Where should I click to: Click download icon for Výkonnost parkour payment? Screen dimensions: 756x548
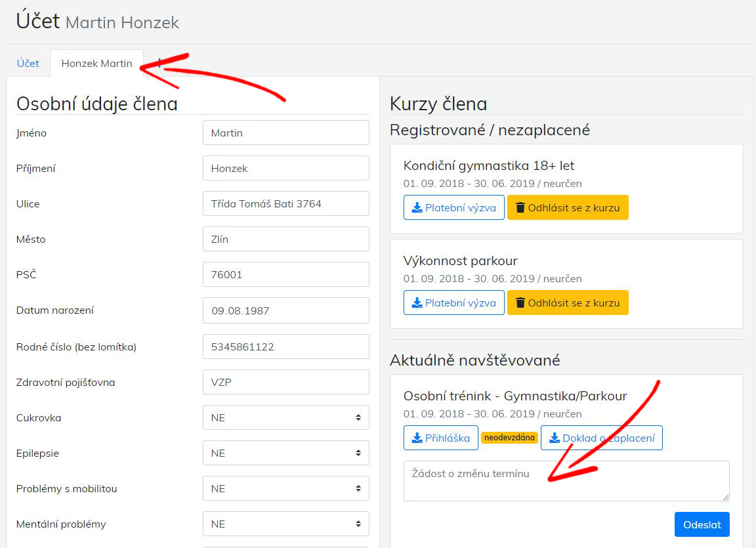tap(417, 303)
